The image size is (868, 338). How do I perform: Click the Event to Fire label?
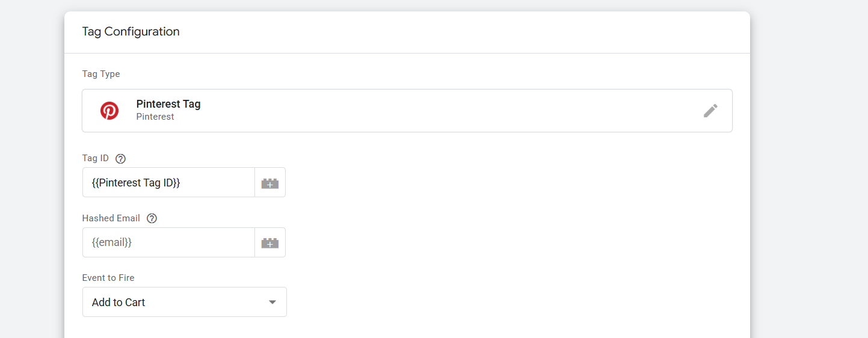(x=108, y=278)
